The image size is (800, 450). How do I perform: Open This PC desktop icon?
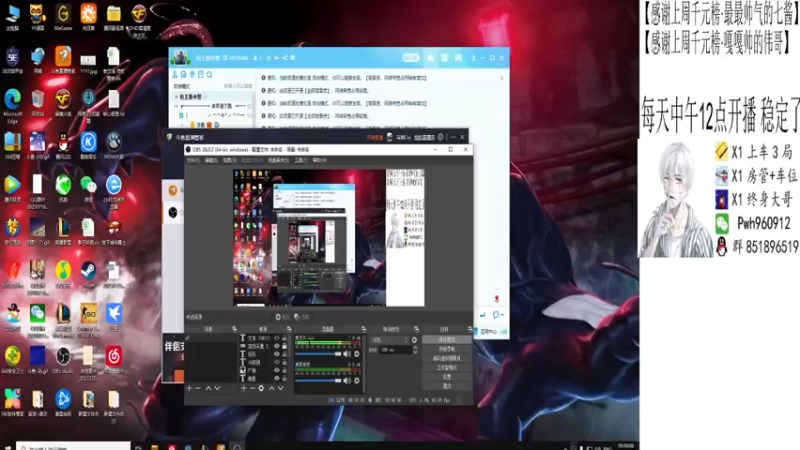point(12,15)
